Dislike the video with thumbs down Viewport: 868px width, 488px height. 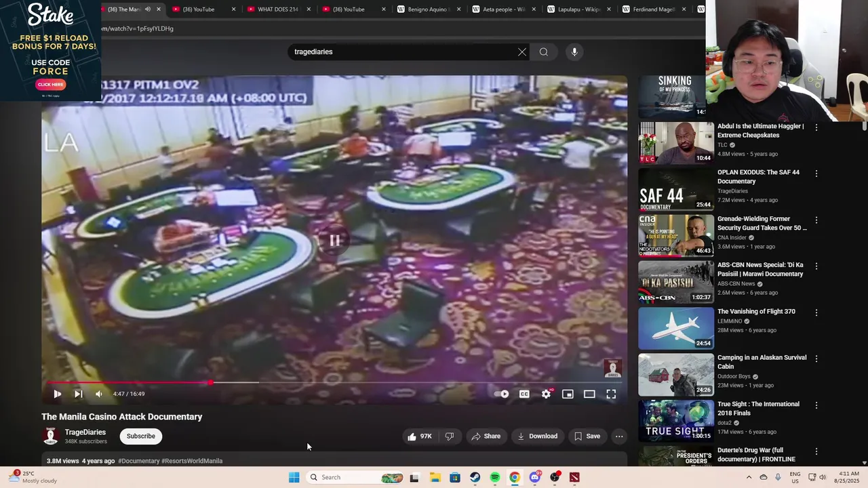pyautogui.click(x=449, y=436)
